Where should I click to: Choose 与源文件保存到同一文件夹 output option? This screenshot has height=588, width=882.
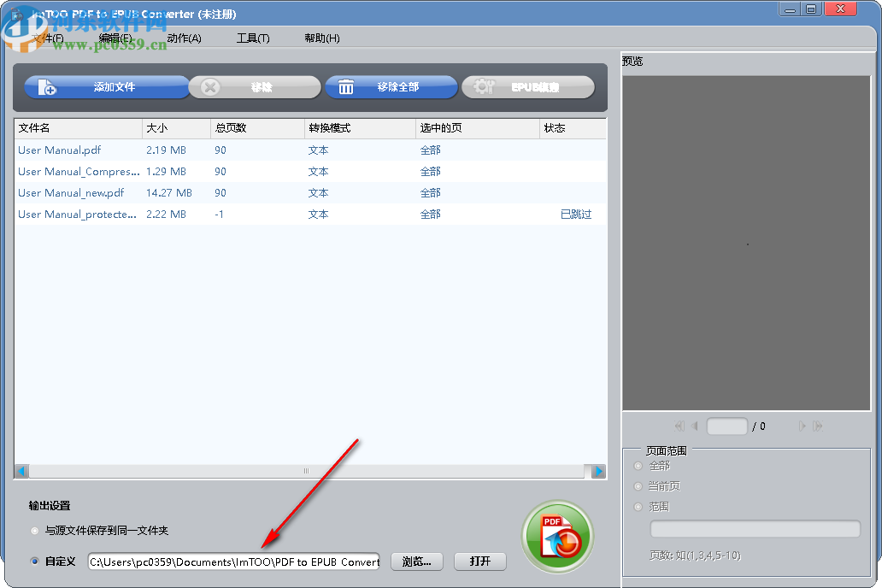(x=35, y=529)
